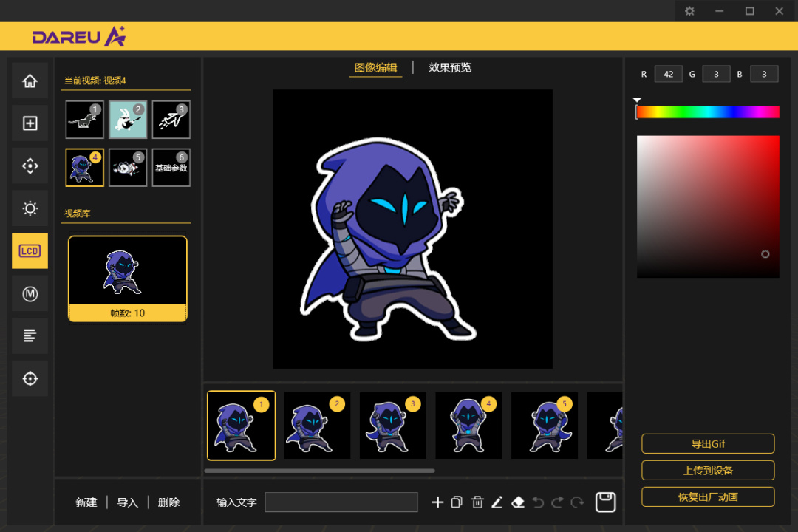Click the 导入 button
The width and height of the screenshot is (798, 532).
click(x=127, y=502)
